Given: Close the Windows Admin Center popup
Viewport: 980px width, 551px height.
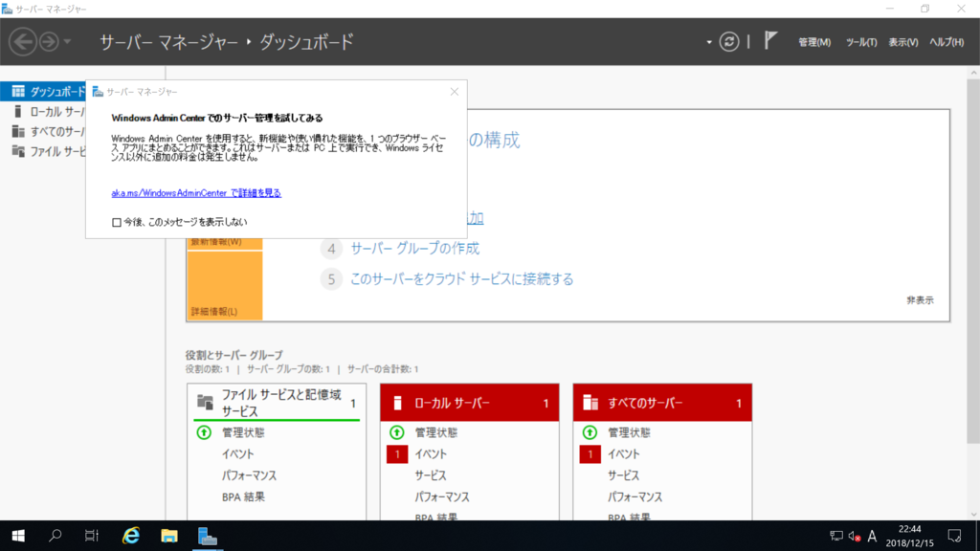Looking at the screenshot, I should pyautogui.click(x=455, y=92).
